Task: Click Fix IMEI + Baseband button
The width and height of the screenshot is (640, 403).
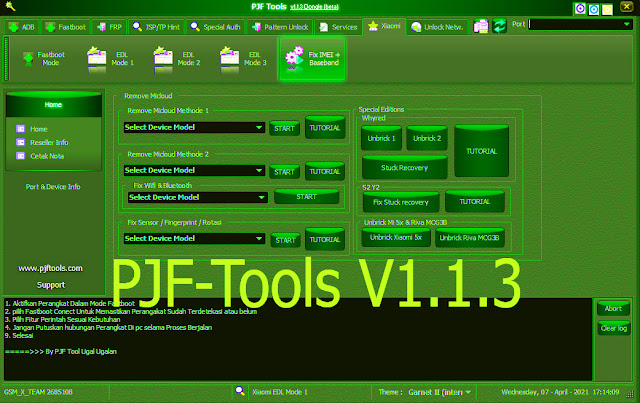Action: (312, 58)
